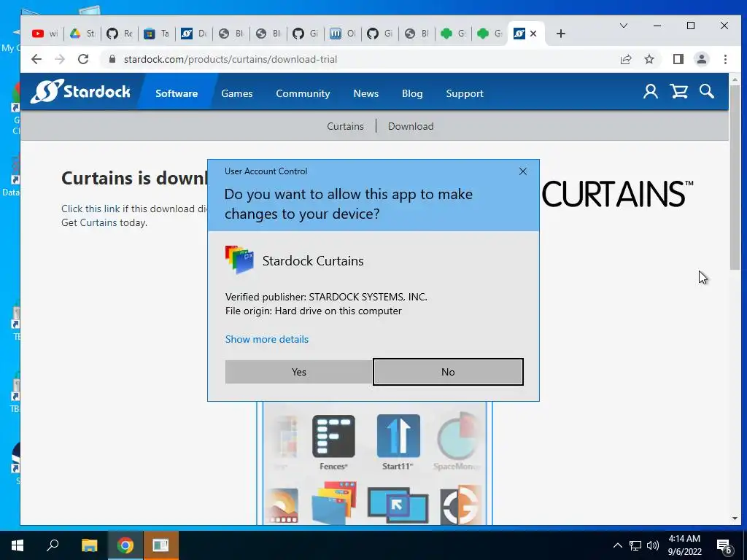Image resolution: width=747 pixels, height=560 pixels.
Task: Switch to the Google Drive tab
Action: [82, 34]
